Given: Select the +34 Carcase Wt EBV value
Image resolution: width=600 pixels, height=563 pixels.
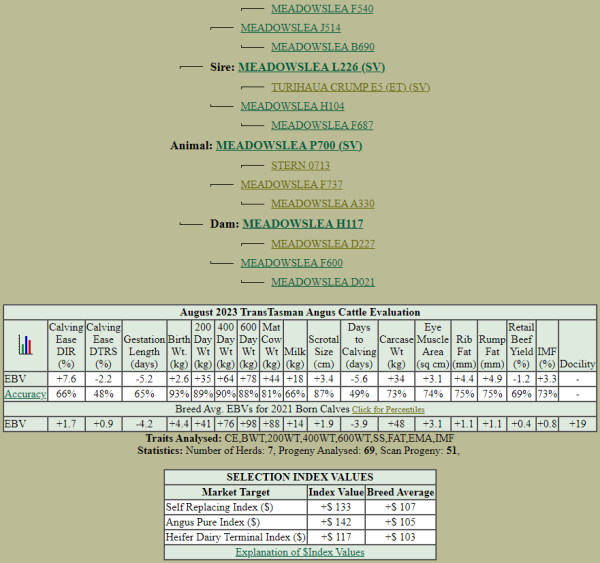Looking at the screenshot, I should 396,379.
